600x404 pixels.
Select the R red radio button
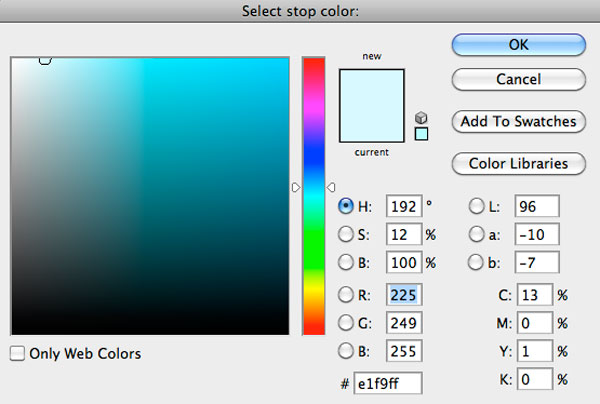pos(346,295)
